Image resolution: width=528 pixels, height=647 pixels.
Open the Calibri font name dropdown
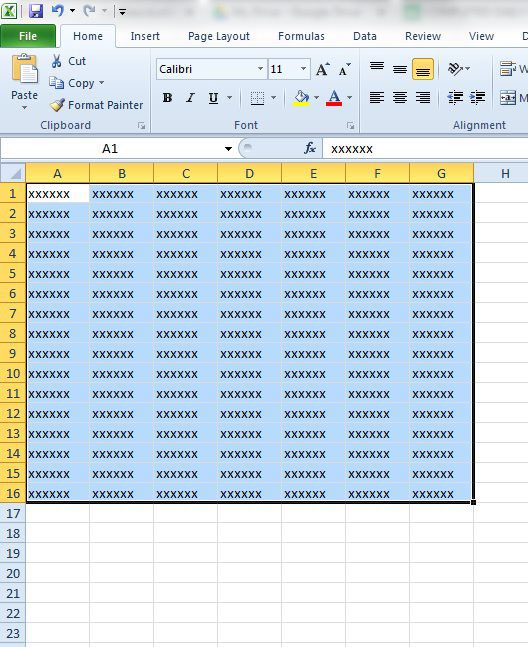coord(260,68)
